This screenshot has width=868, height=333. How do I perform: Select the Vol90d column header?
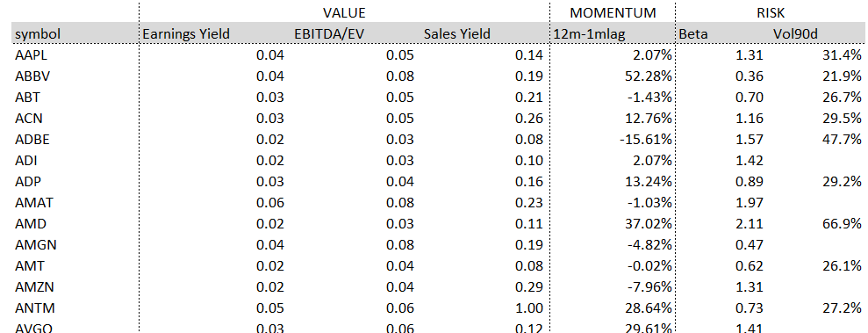[795, 34]
